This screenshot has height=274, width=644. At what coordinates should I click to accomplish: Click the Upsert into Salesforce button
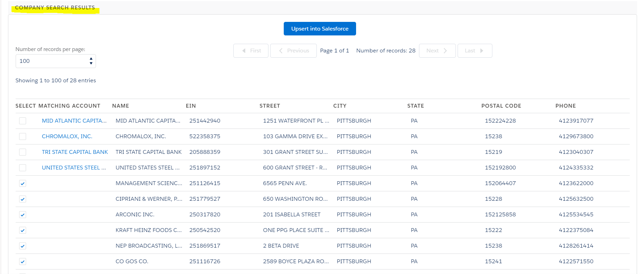(320, 29)
